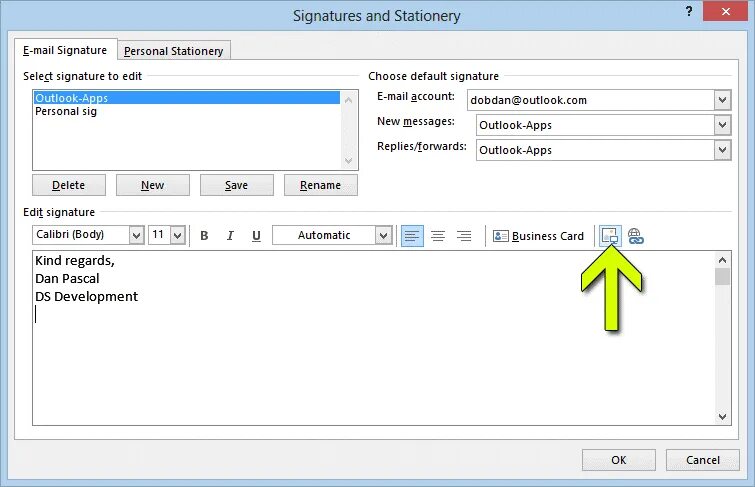Click the Save signature button
755x487 pixels.
pyautogui.click(x=236, y=185)
